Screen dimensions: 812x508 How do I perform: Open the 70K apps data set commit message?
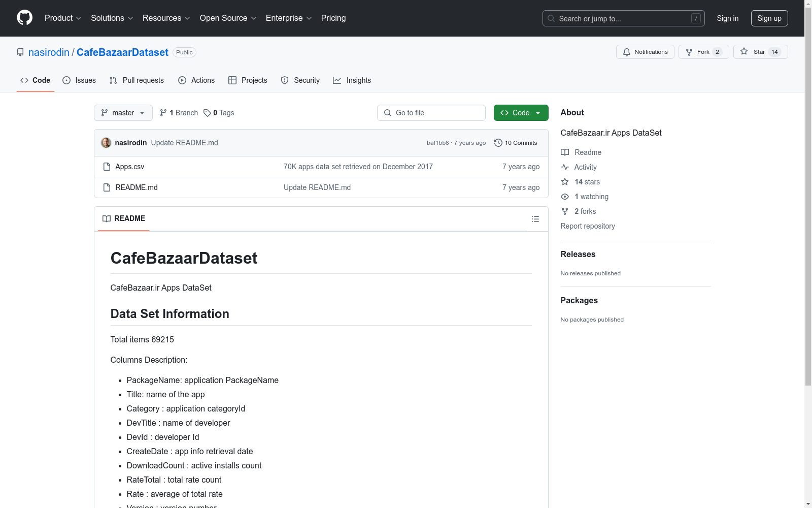coord(358,167)
